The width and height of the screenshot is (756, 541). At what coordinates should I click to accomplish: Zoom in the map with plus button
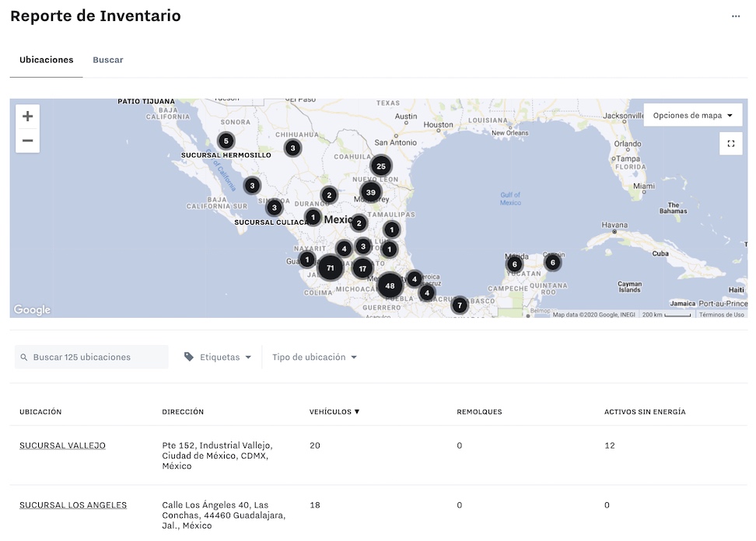click(27, 116)
